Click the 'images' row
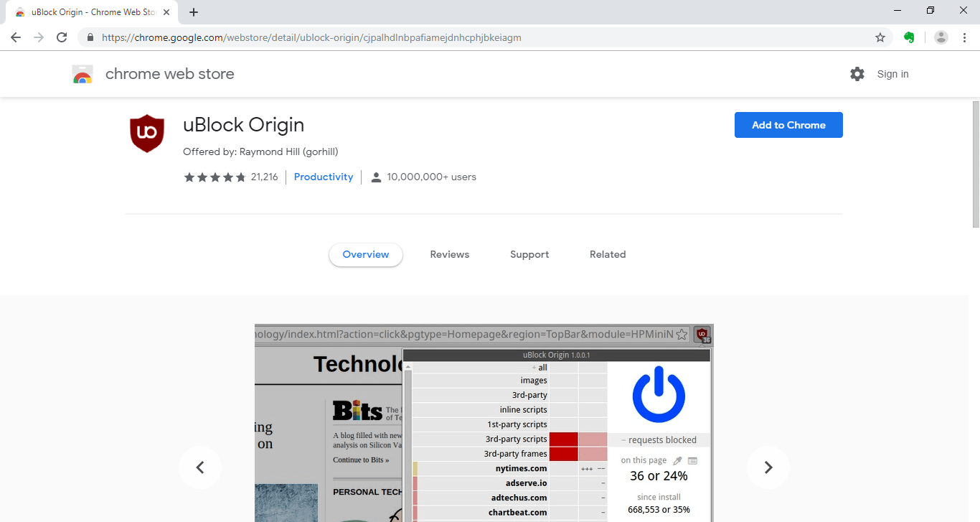Image resolution: width=980 pixels, height=522 pixels. 510,381
